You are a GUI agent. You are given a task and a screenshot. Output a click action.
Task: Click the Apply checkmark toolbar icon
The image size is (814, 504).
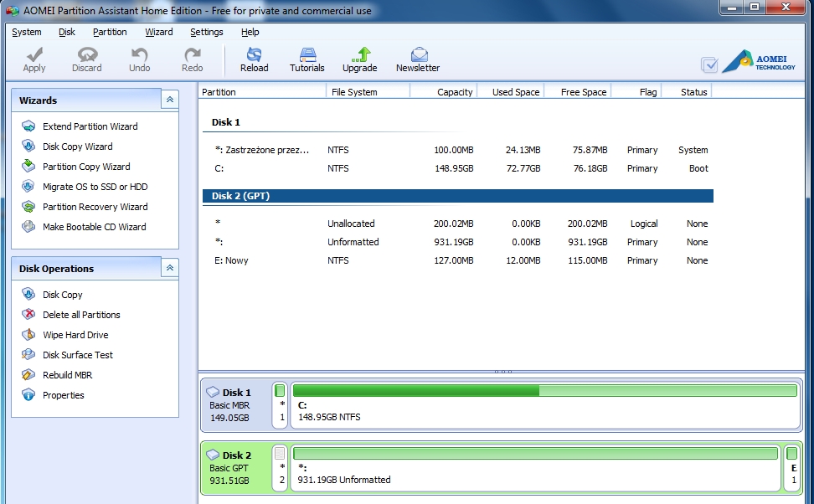coord(34,54)
